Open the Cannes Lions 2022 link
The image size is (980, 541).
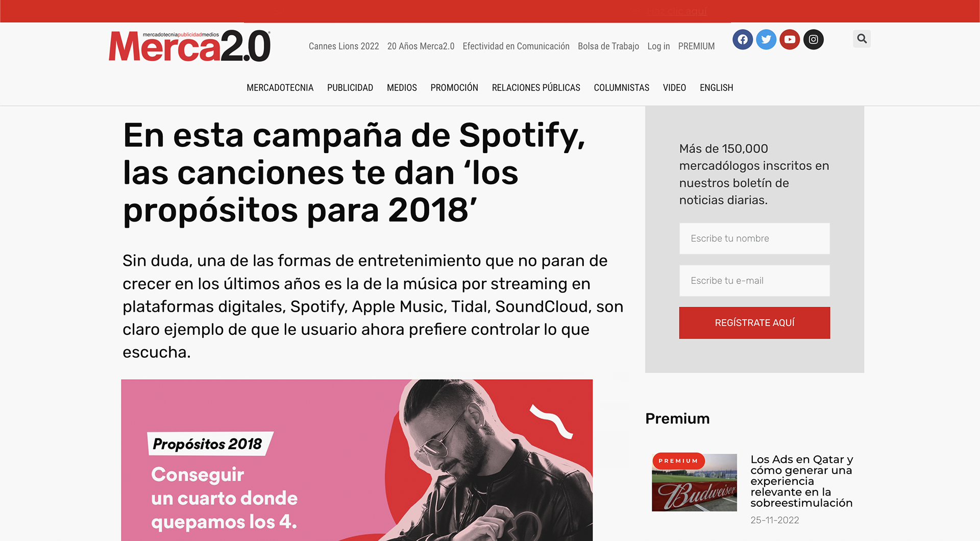[344, 46]
